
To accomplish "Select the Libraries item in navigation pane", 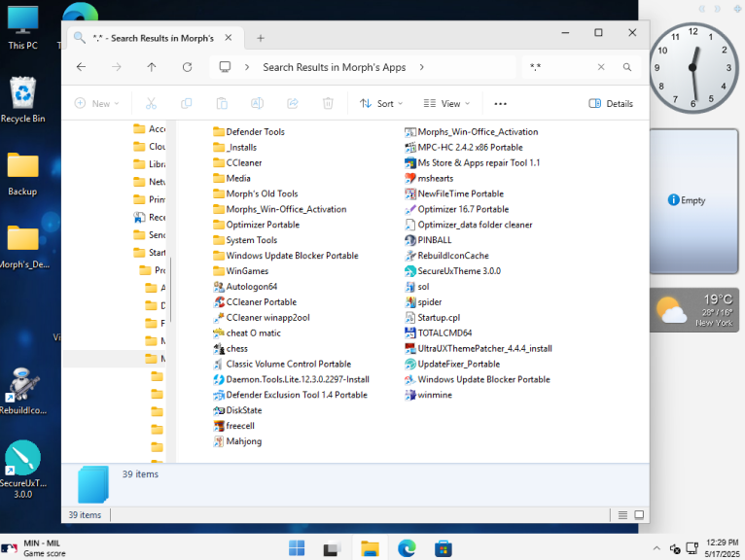I will (x=149, y=164).
